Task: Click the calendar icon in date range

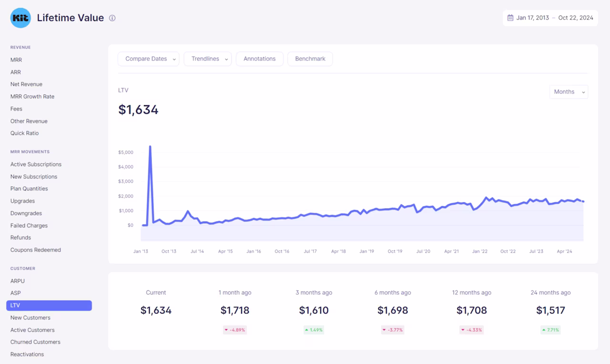Action: click(510, 18)
